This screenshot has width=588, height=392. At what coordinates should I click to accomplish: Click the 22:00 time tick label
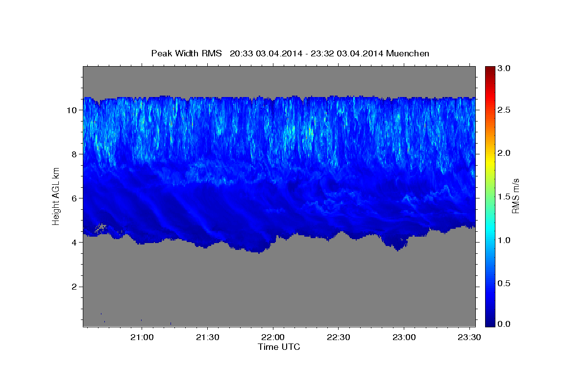pyautogui.click(x=272, y=338)
